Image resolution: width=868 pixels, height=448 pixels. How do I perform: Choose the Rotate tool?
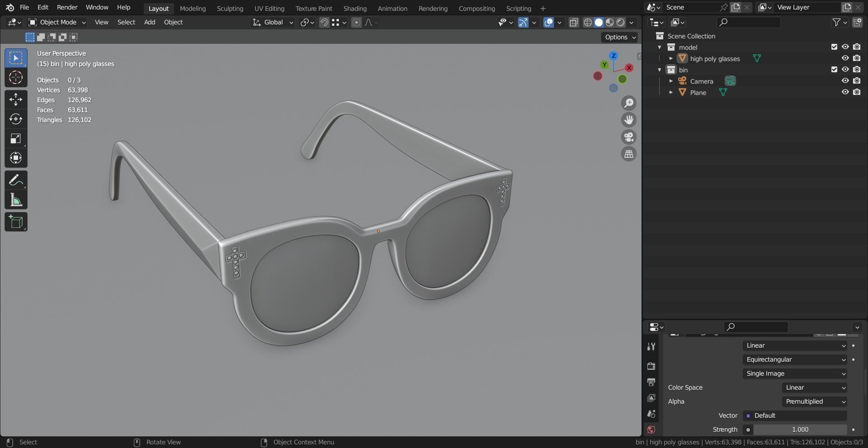[16, 119]
